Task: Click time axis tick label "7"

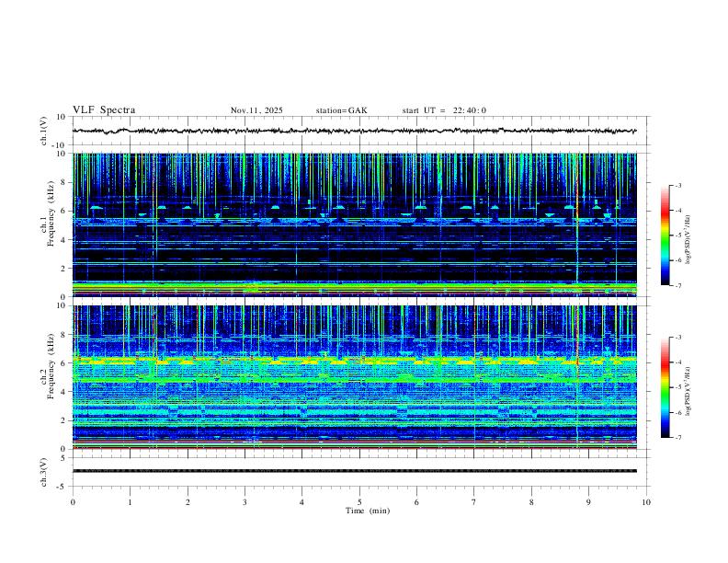Action: click(x=474, y=502)
